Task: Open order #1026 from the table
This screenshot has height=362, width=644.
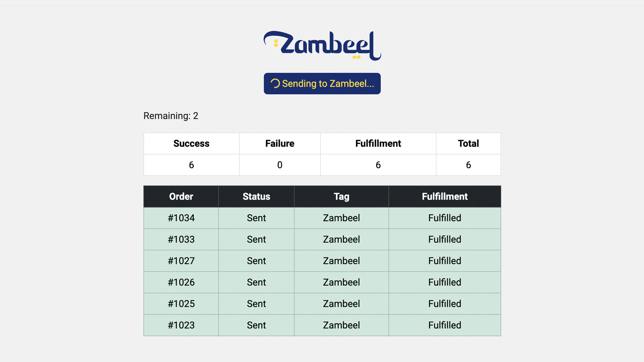Action: [181, 282]
